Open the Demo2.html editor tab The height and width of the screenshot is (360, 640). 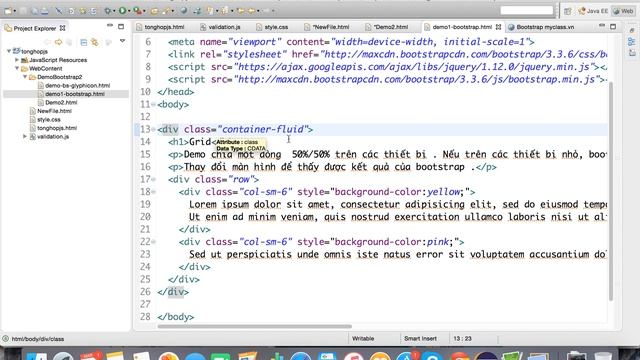[x=387, y=27]
